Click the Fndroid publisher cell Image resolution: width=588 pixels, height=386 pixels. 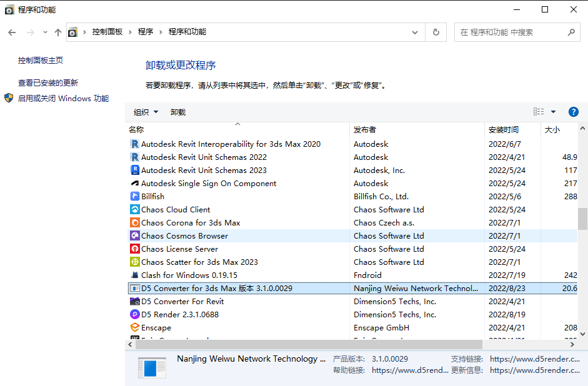(x=367, y=275)
